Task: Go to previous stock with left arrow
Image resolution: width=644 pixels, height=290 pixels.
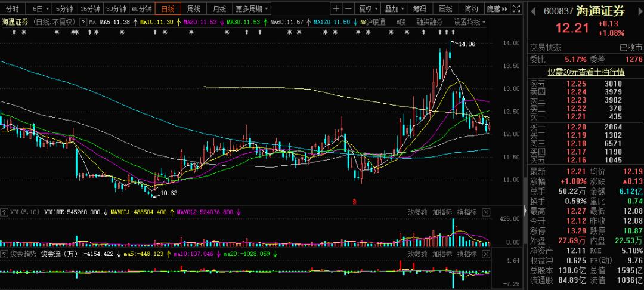Action: pyautogui.click(x=533, y=11)
